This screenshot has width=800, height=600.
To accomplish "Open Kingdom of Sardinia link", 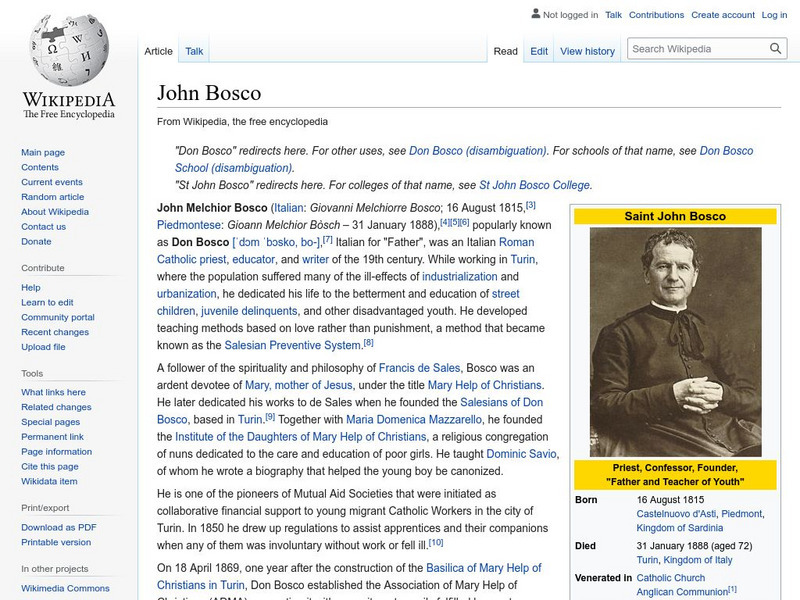I will pos(680,528).
